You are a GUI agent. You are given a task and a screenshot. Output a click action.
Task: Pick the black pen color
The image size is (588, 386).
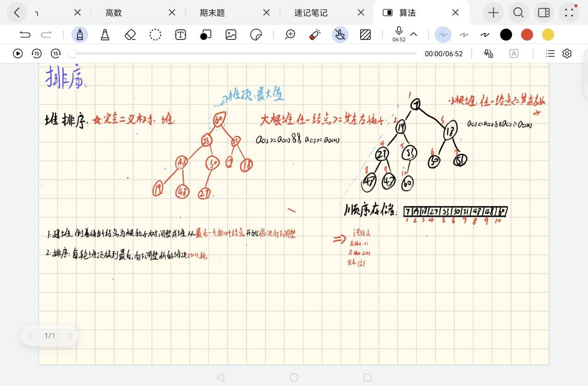tap(506, 34)
